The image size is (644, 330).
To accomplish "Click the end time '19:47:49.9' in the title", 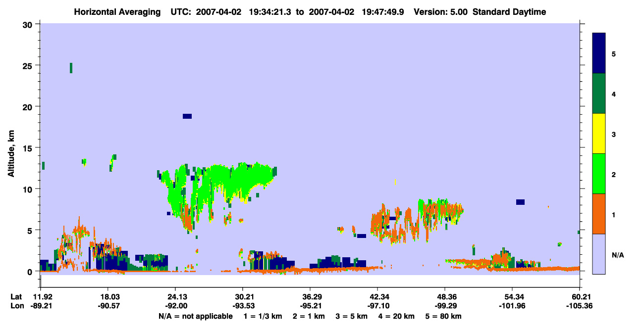I will 384,12.
